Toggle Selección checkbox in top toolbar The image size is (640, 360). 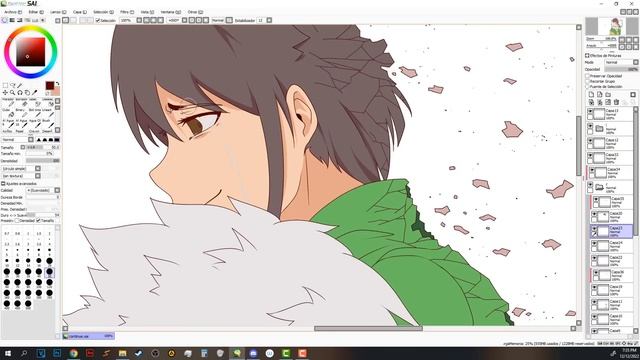coord(98,20)
